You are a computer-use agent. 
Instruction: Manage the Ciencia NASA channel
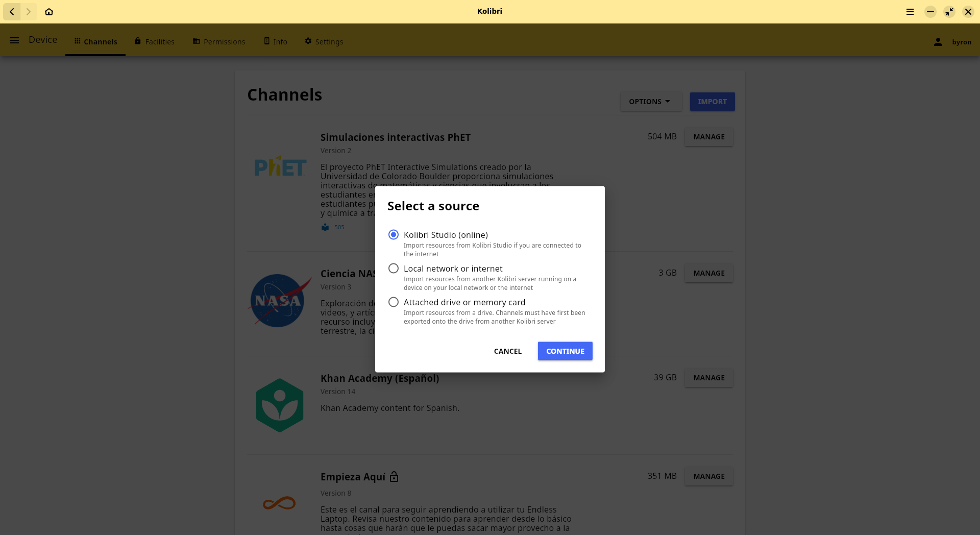[x=709, y=273]
